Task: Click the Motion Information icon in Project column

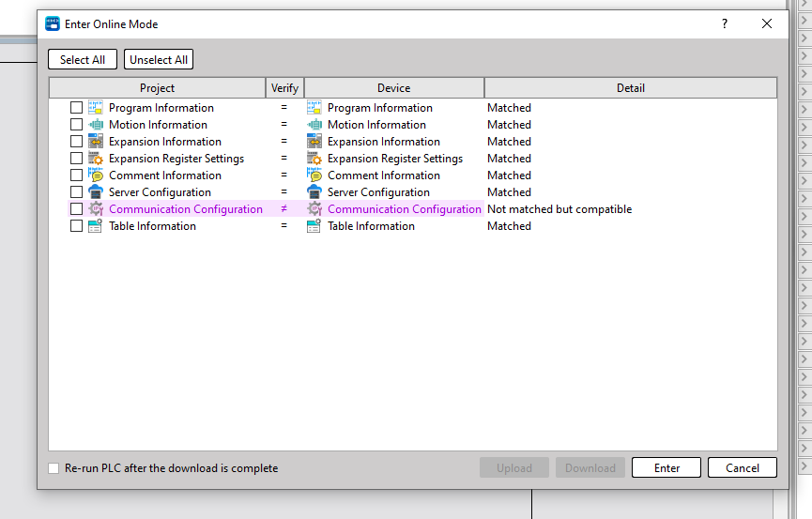Action: [95, 125]
